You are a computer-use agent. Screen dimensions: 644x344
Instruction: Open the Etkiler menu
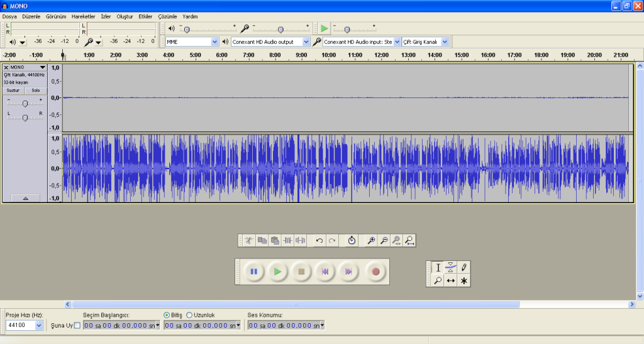145,16
